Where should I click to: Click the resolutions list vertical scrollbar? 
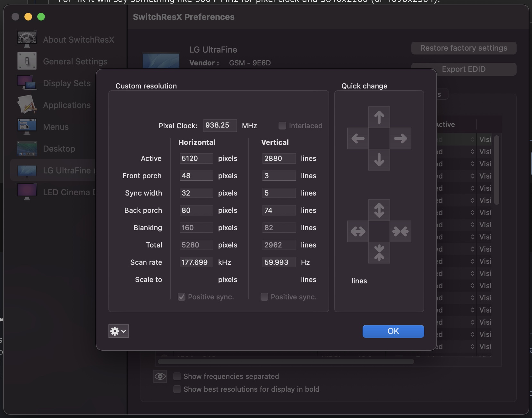497,170
